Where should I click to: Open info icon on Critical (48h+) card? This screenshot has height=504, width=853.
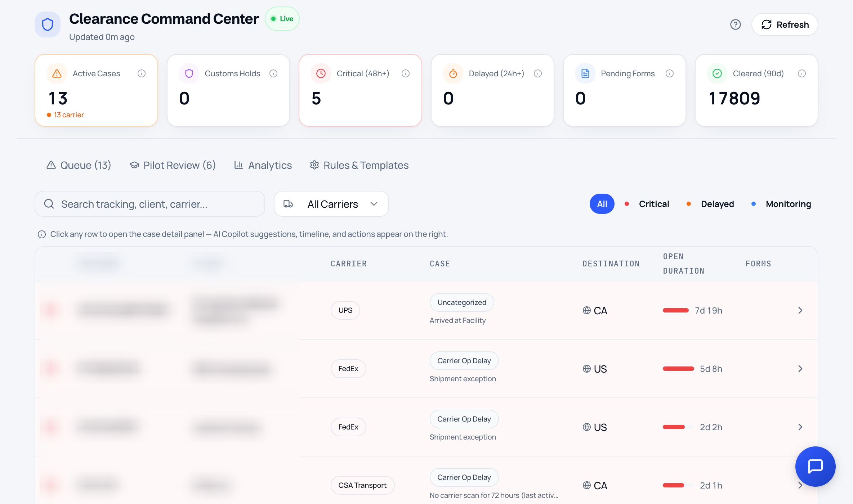pyautogui.click(x=406, y=73)
